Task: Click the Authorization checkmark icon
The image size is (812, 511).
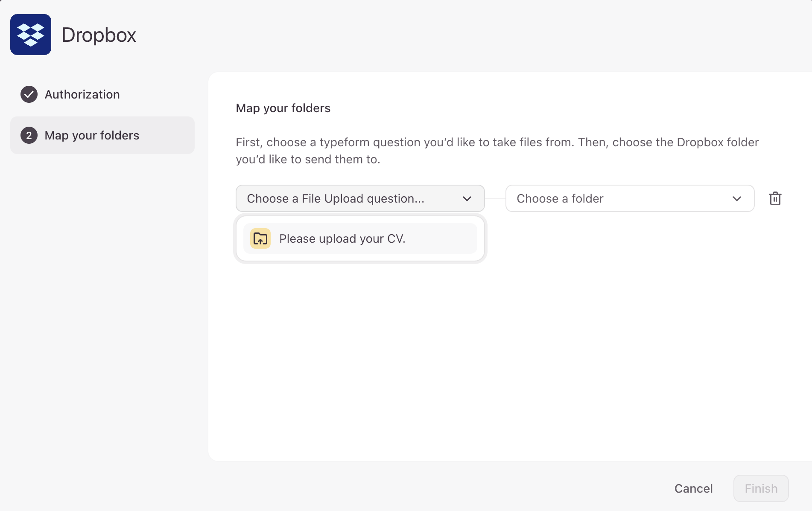Action: (x=29, y=94)
